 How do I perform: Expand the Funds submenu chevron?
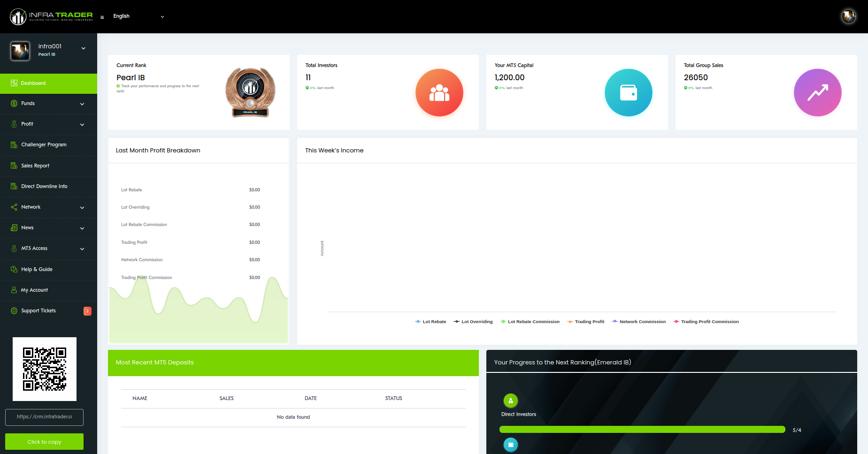point(82,104)
